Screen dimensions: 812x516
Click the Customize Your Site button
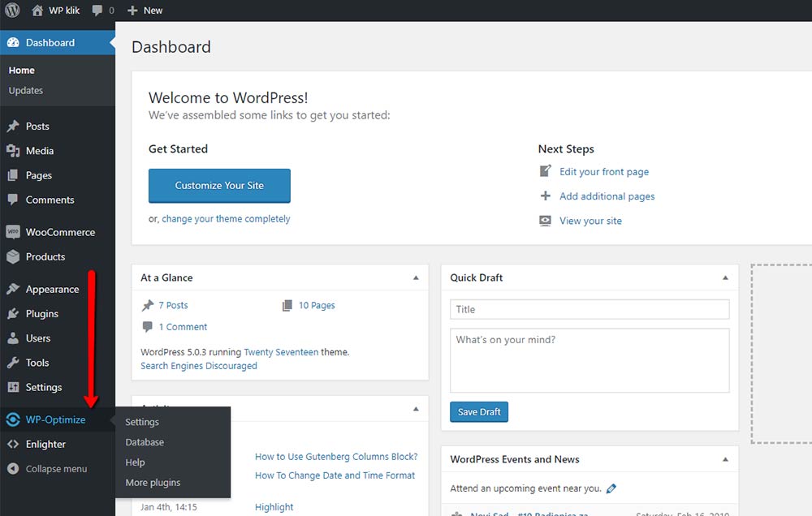219,185
